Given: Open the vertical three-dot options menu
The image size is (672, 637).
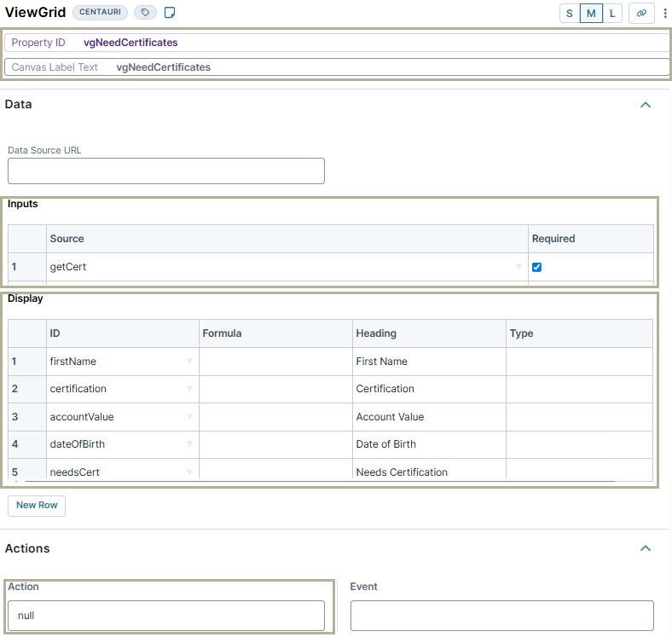Looking at the screenshot, I should coord(665,13).
